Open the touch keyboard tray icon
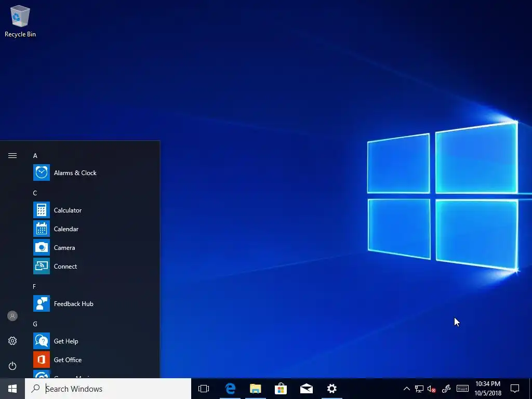 pos(462,389)
